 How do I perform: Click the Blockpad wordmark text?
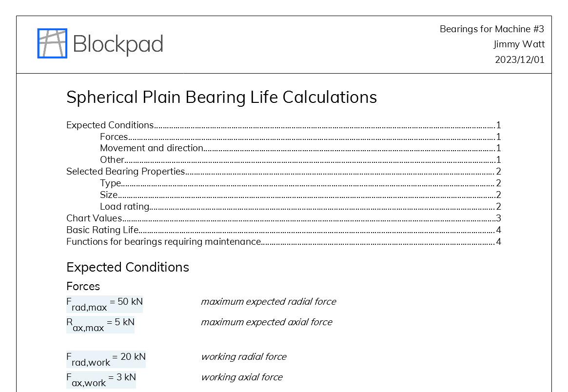click(118, 44)
